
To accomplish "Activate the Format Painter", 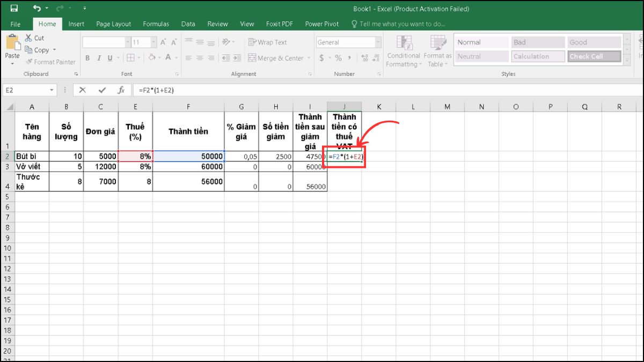I will click(x=50, y=62).
